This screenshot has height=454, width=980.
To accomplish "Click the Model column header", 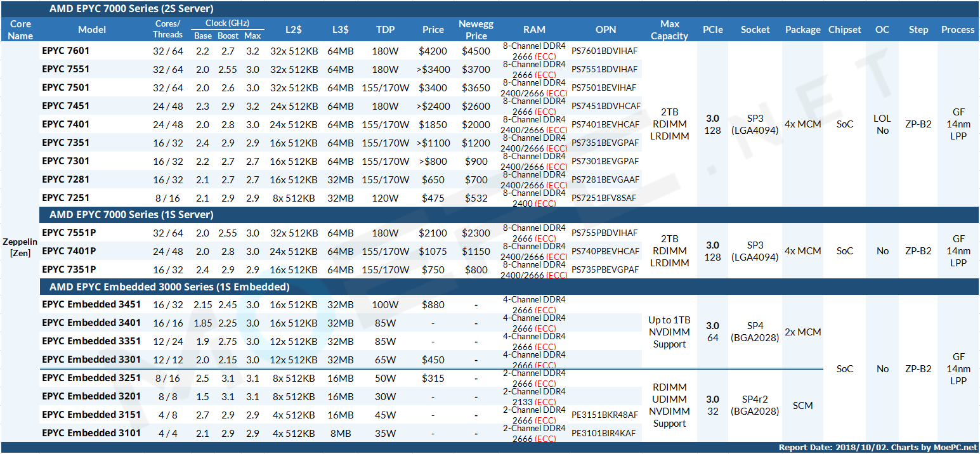I will (92, 30).
